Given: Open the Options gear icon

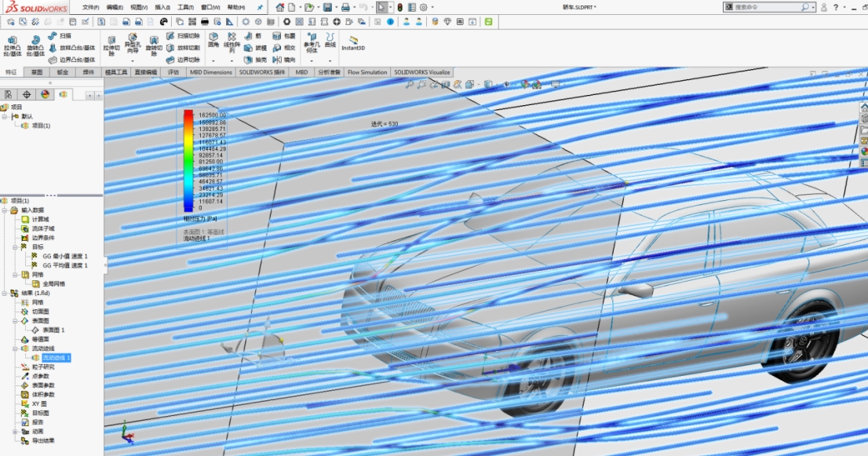Looking at the screenshot, I should coord(424,7).
